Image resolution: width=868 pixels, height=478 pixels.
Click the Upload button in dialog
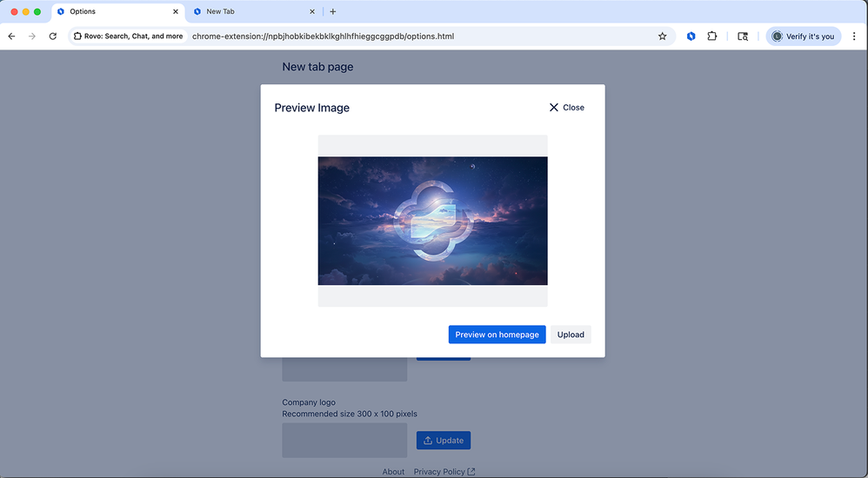pyautogui.click(x=571, y=334)
